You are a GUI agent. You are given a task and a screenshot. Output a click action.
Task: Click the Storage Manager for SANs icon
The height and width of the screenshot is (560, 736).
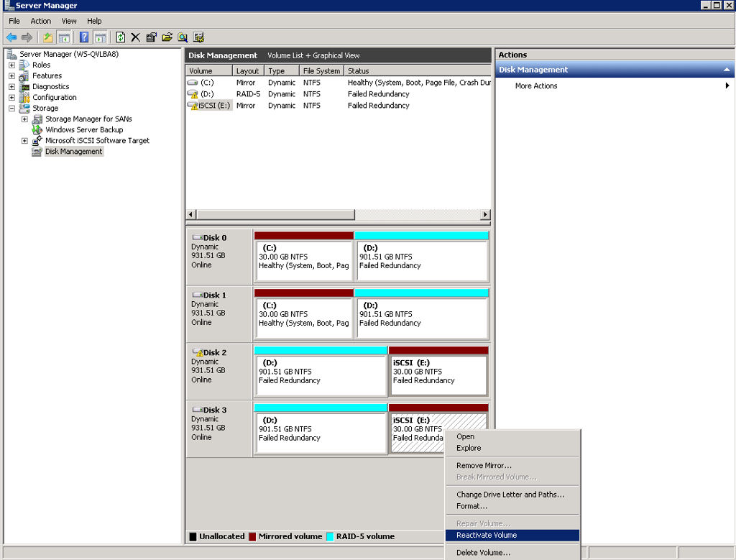coord(37,119)
